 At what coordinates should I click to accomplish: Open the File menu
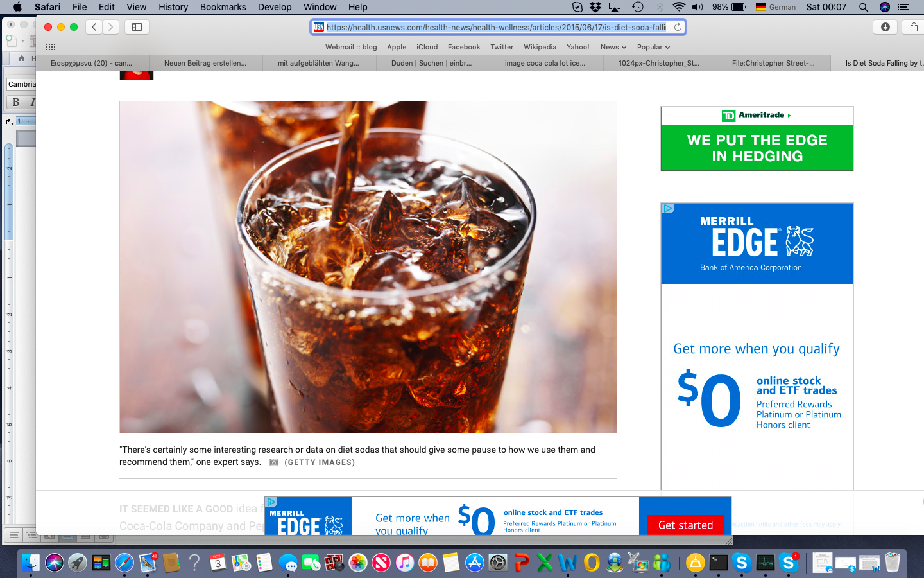80,7
